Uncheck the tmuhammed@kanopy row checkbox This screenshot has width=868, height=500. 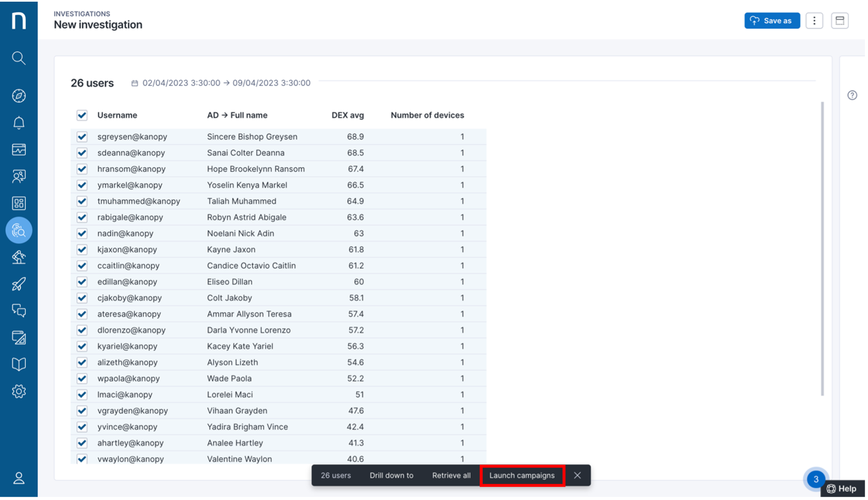tap(82, 201)
